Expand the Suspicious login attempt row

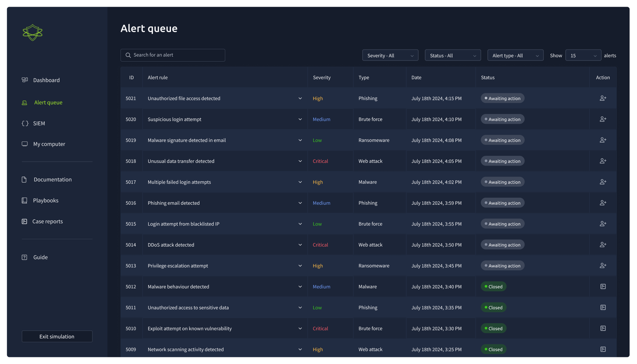tap(300, 119)
